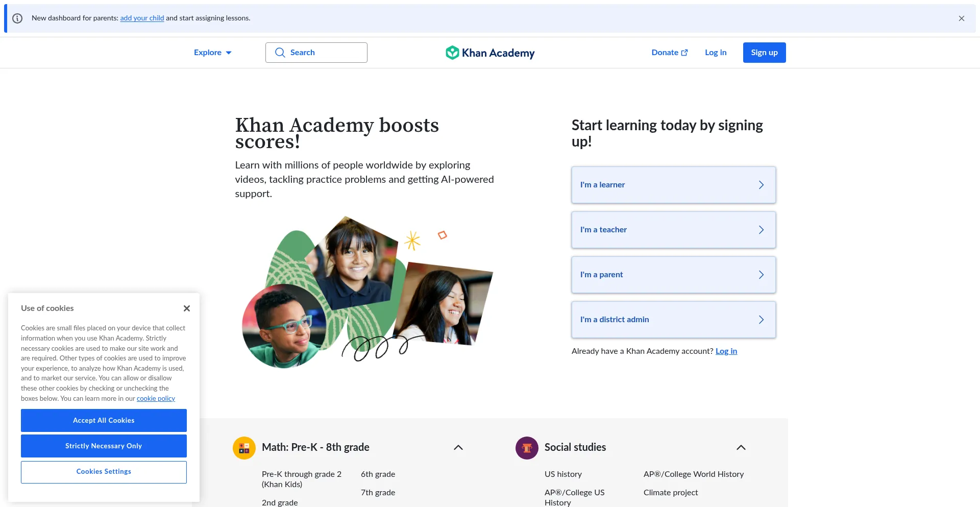Image resolution: width=980 pixels, height=507 pixels.
Task: Click the Sign up button
Action: pos(764,53)
